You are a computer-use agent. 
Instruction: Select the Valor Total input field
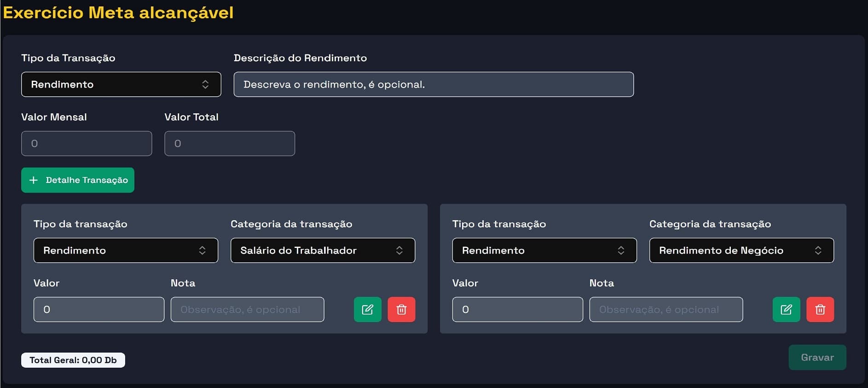230,143
